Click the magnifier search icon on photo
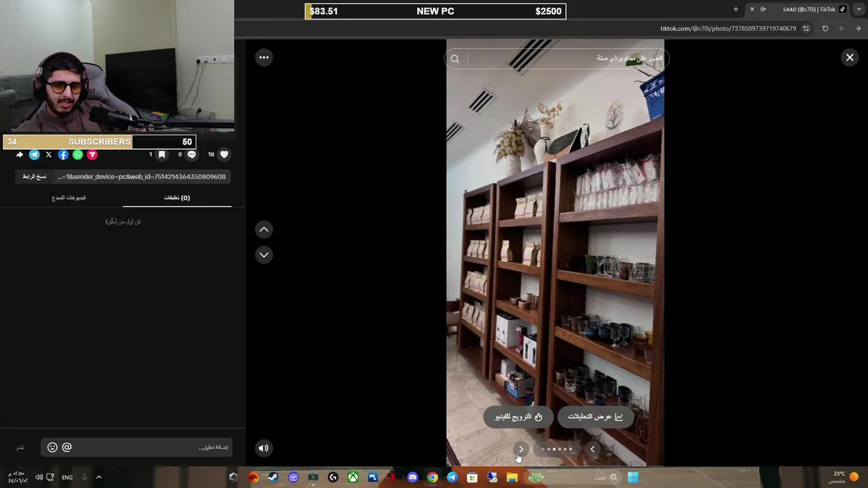The width and height of the screenshot is (868, 488). [x=455, y=59]
